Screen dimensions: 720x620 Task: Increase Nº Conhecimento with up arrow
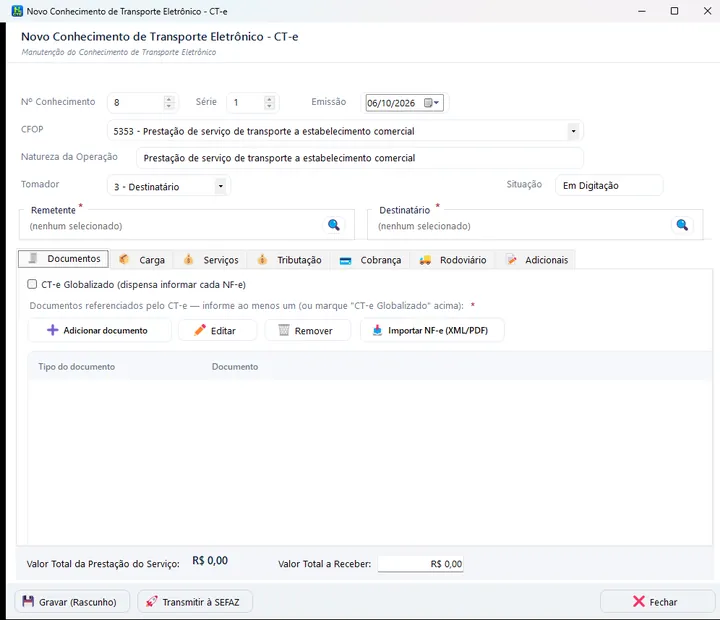coord(169,99)
